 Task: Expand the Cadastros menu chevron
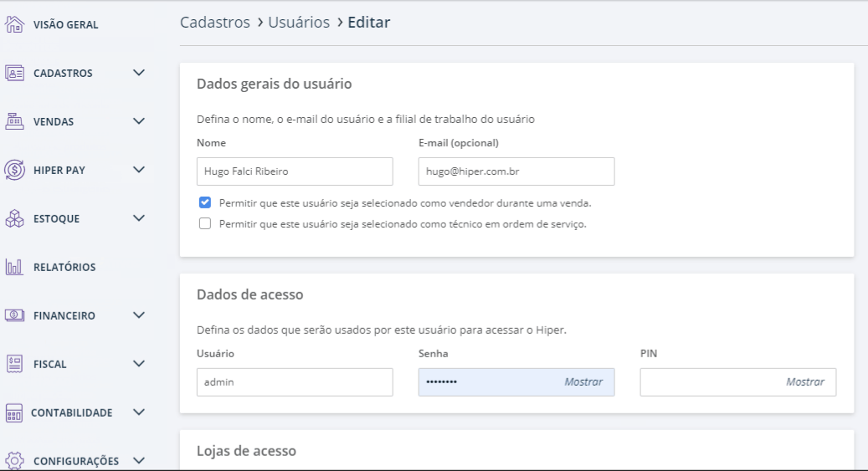(x=139, y=73)
